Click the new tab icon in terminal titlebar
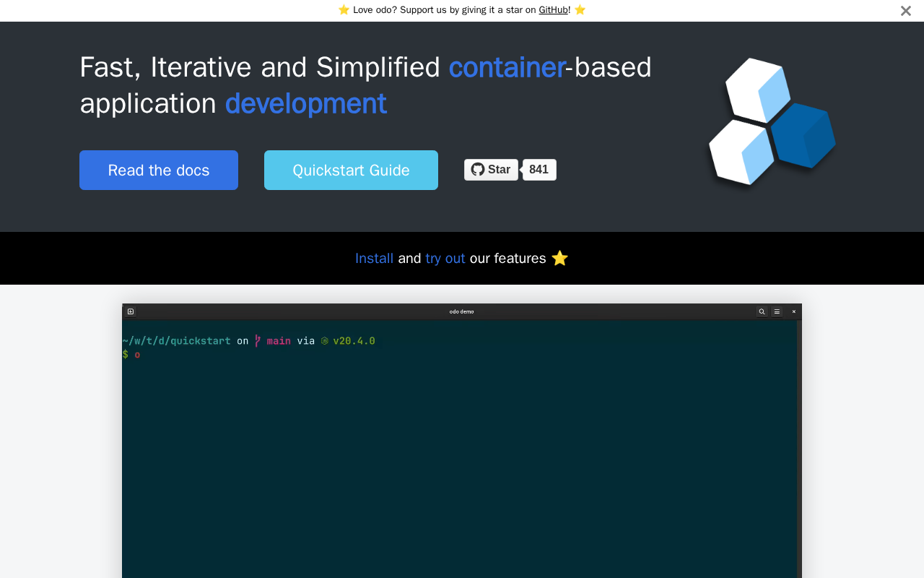924x578 pixels. coord(131,311)
